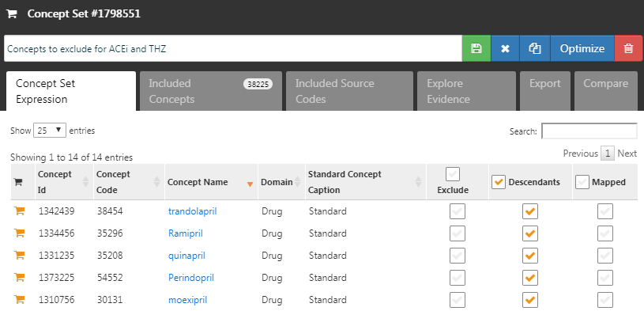Image resolution: width=644 pixels, height=311 pixels.
Task: Open the Show entries dropdown
Action: coord(49,131)
